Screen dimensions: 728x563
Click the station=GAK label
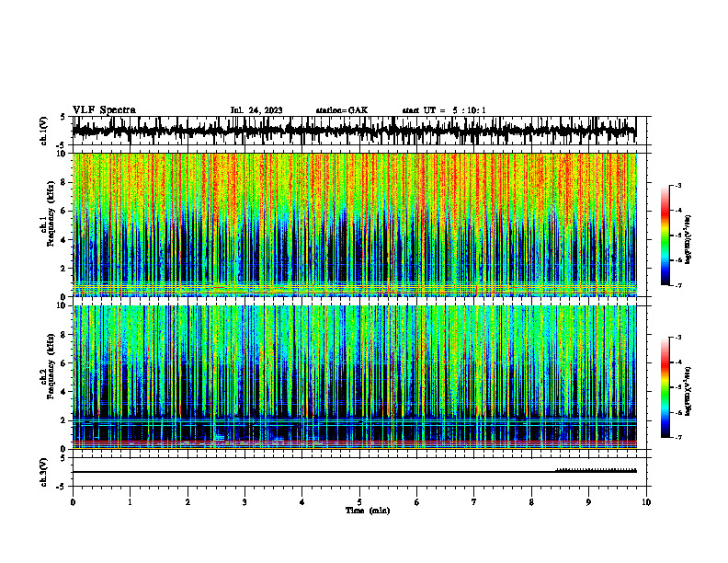(x=342, y=110)
